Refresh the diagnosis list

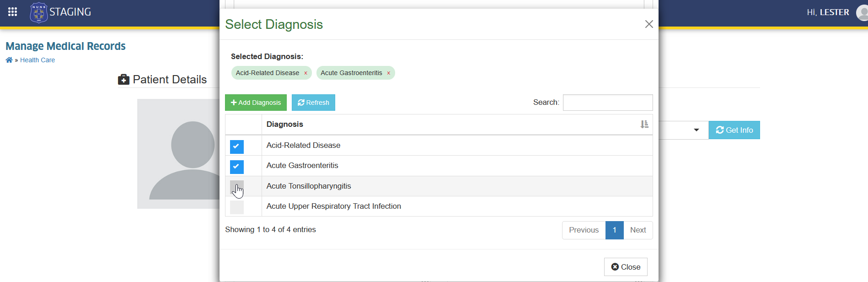(x=313, y=103)
